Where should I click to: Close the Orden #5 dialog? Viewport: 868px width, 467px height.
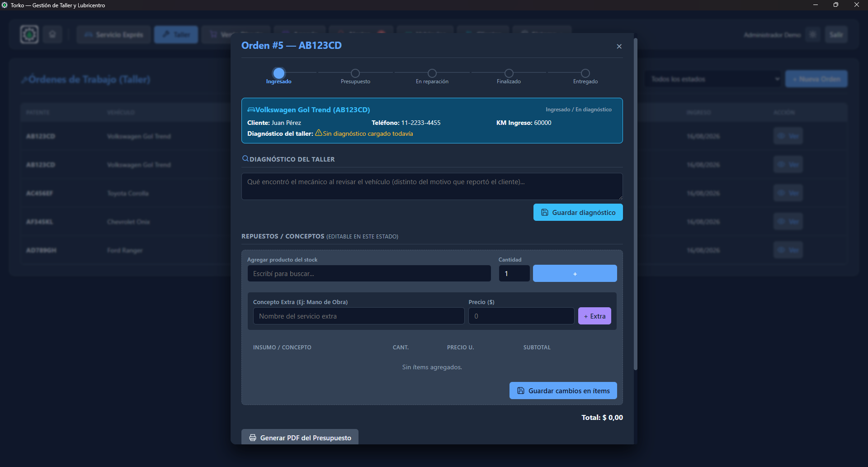(x=619, y=46)
